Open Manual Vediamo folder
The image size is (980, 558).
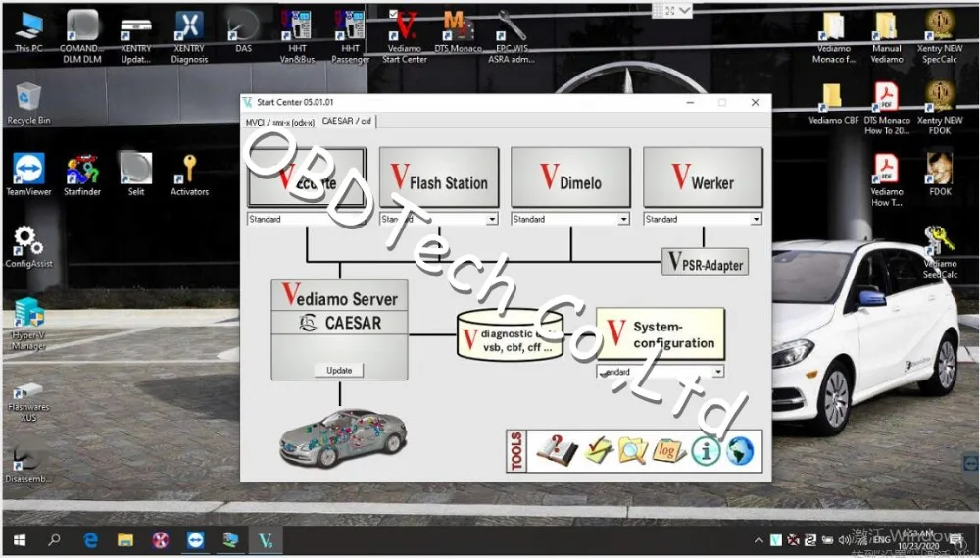[x=886, y=36]
